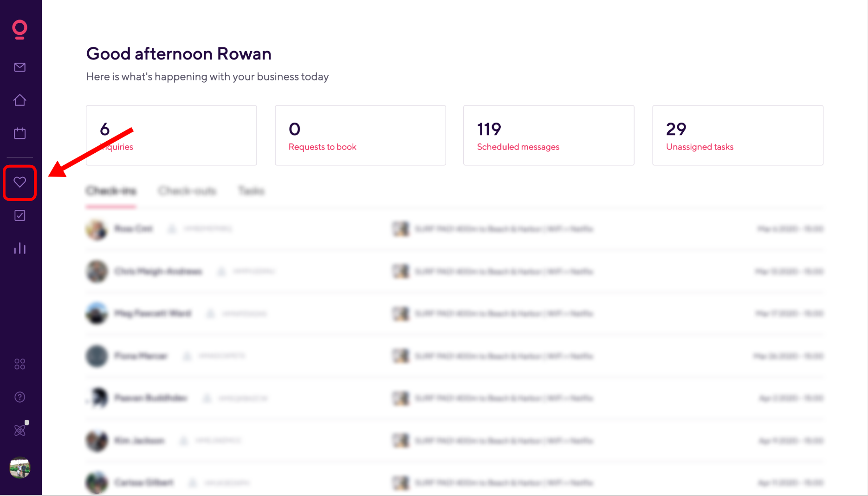Open the four-circle apps icon

19,364
